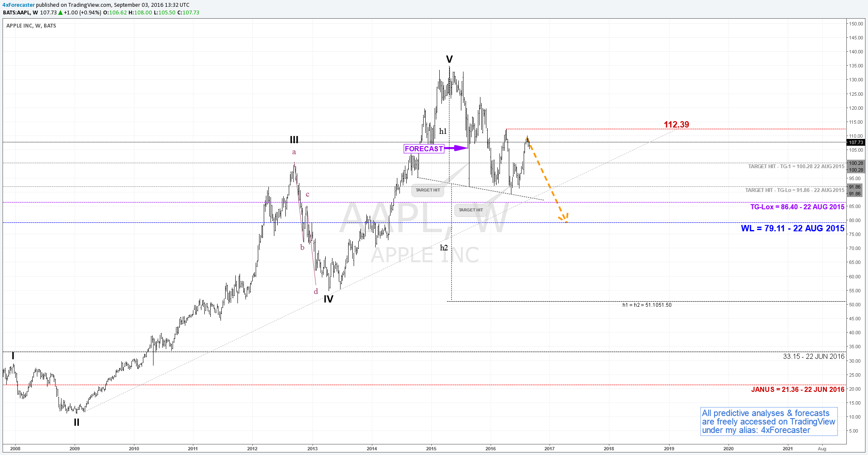Select the L:105.50 low value
The image size is (868, 455).
tap(165, 13)
